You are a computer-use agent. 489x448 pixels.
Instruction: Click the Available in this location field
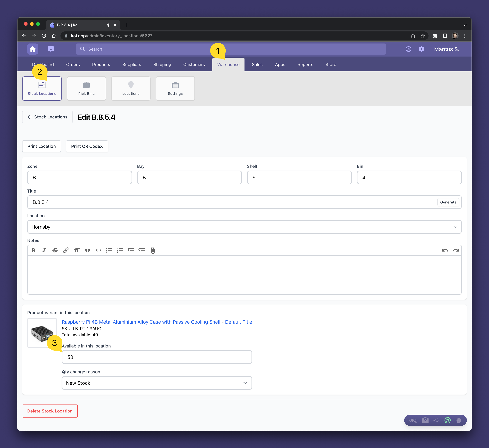(157, 357)
